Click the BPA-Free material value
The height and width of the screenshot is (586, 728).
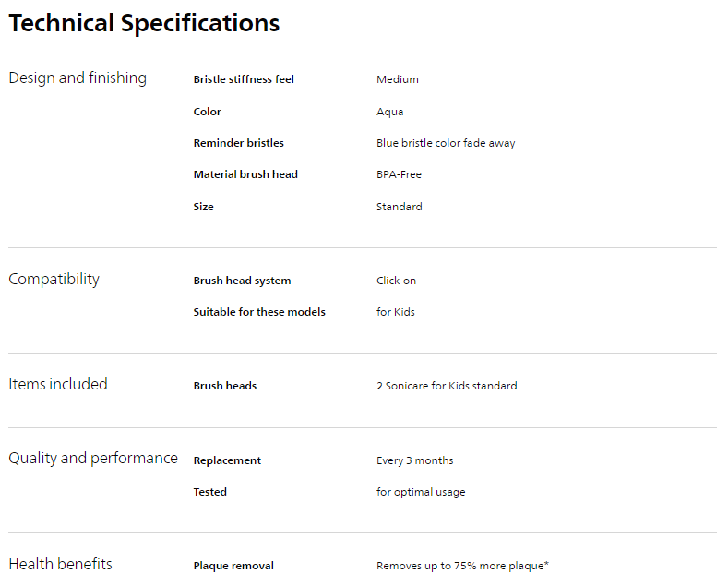click(399, 174)
